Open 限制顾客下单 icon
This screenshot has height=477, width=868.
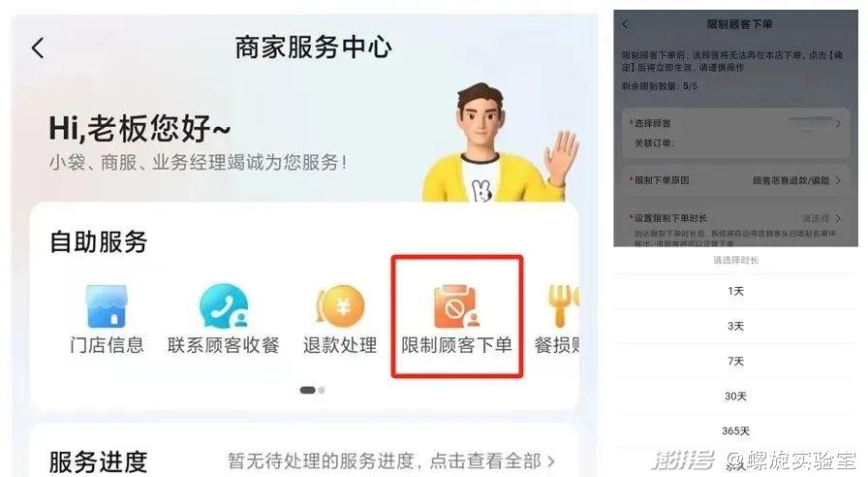point(456,306)
